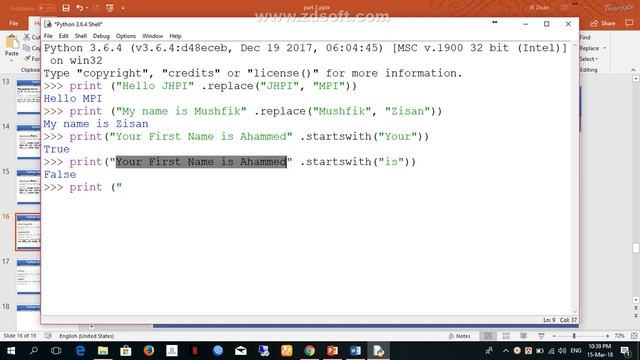Viewport: 640px width, 360px height.
Task: Click the "Hello MPI" output line
Action: (73, 98)
